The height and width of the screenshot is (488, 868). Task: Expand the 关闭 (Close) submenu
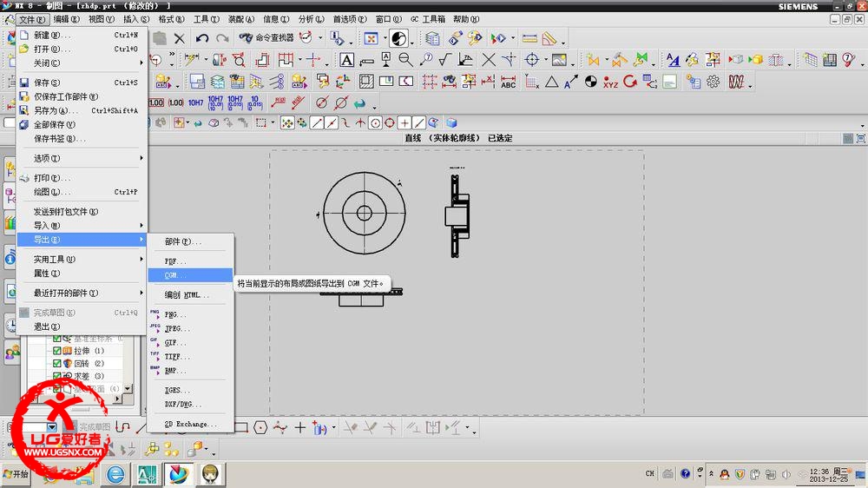pyautogui.click(x=82, y=63)
